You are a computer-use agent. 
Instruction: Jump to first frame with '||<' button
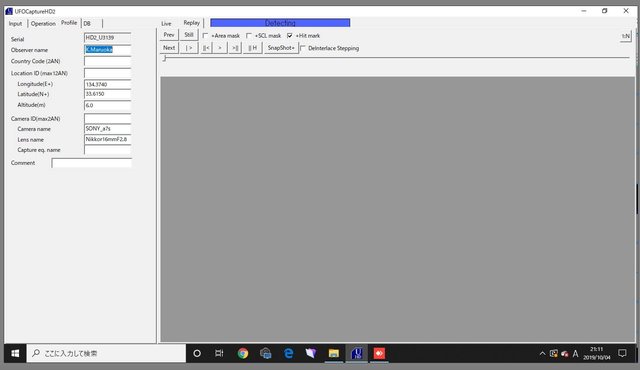(206, 48)
